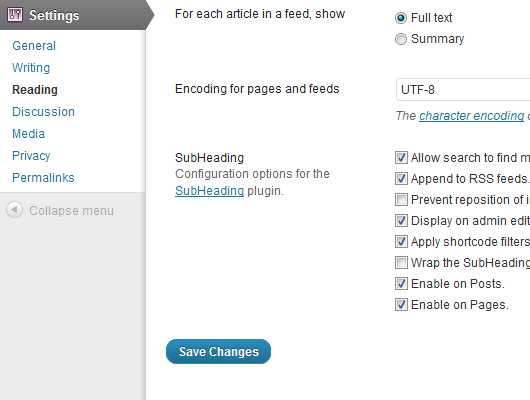Uncheck Enable on Posts checkbox
530x400 pixels.
pyautogui.click(x=401, y=283)
